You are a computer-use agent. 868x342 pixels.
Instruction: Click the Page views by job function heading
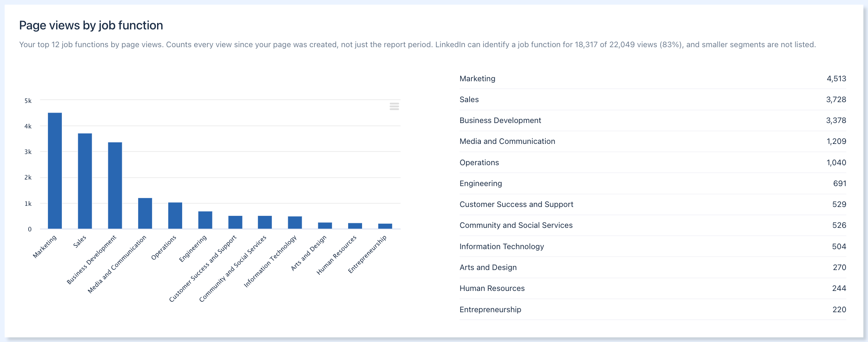coord(91,25)
